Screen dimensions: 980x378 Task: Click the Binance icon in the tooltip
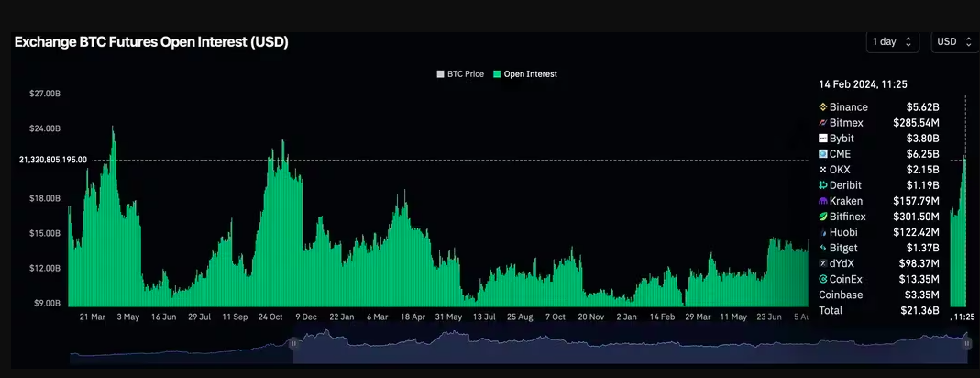[823, 107]
